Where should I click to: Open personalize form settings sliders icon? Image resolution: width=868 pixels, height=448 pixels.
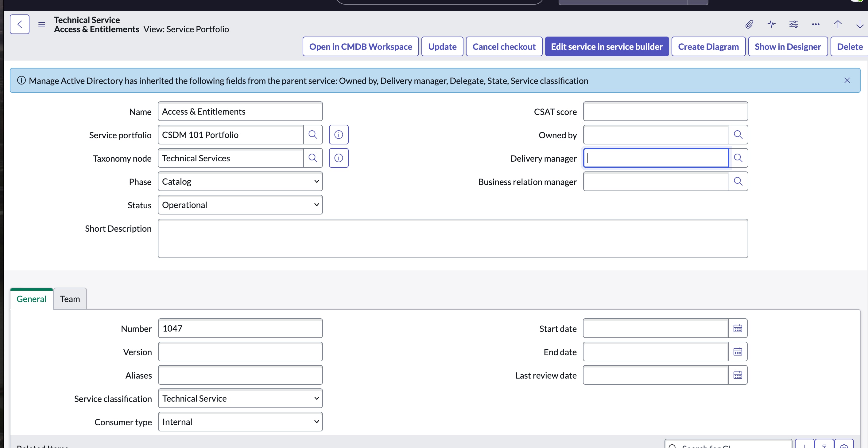pos(793,24)
